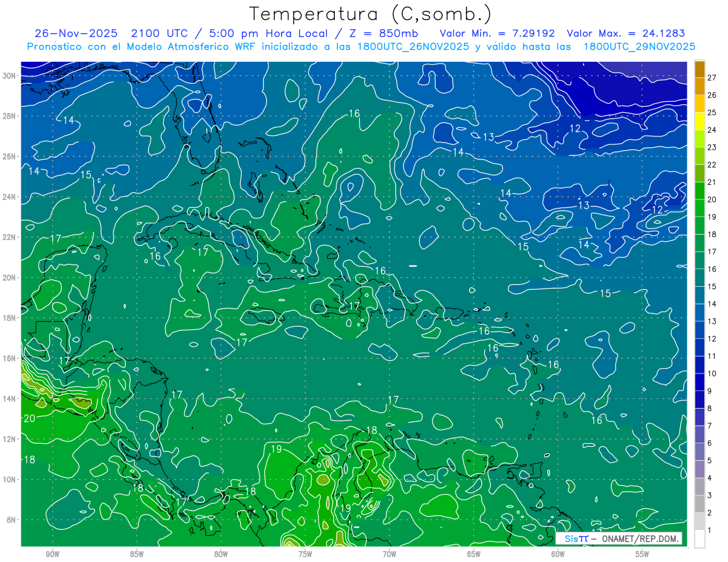
Task: Click the 60W longitude label
Action: click(x=558, y=554)
